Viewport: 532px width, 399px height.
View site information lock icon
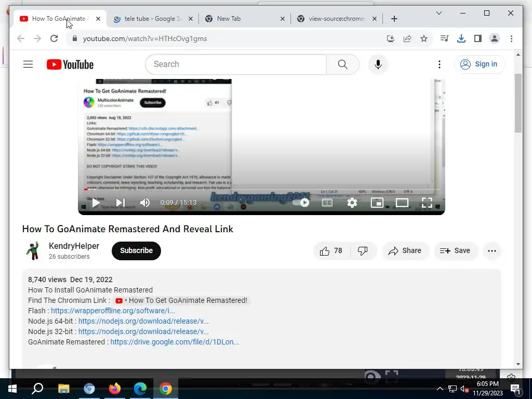[x=75, y=38]
